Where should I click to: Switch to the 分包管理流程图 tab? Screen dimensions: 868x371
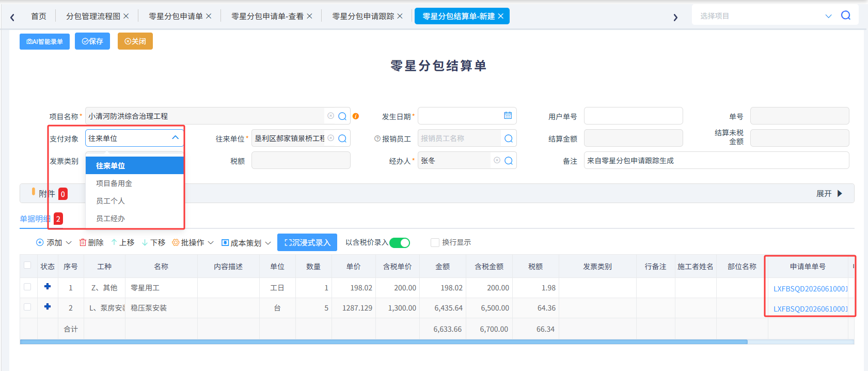[93, 16]
